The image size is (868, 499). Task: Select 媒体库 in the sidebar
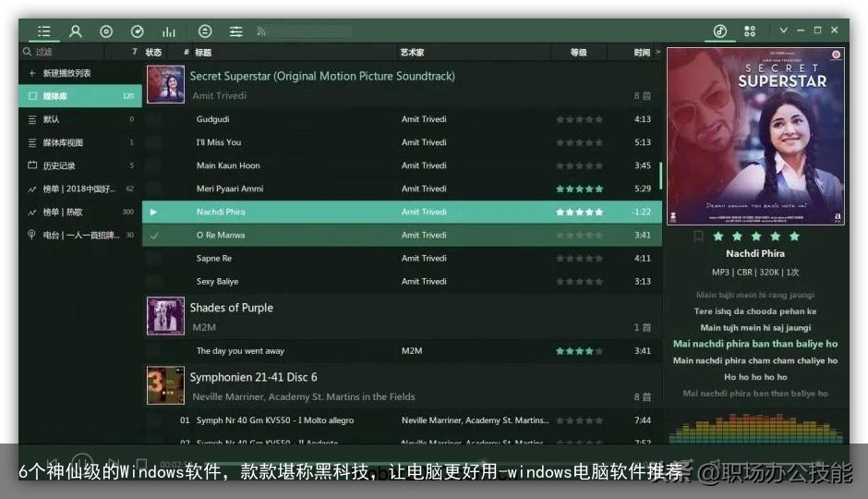point(80,96)
